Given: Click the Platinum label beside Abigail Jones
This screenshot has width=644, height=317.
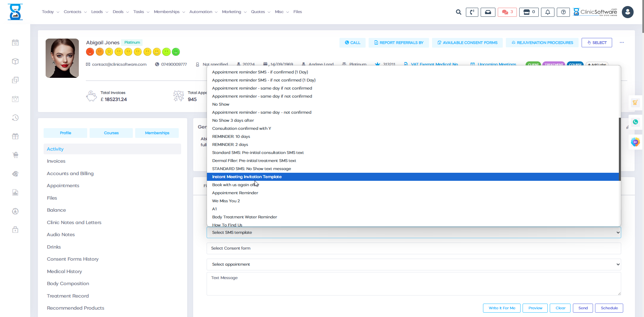Looking at the screenshot, I should click(x=132, y=42).
